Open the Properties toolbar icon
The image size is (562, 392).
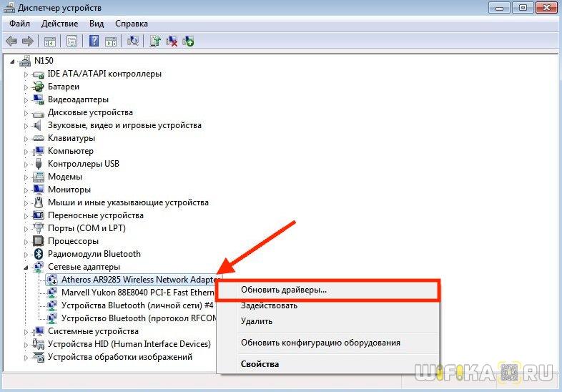click(72, 41)
